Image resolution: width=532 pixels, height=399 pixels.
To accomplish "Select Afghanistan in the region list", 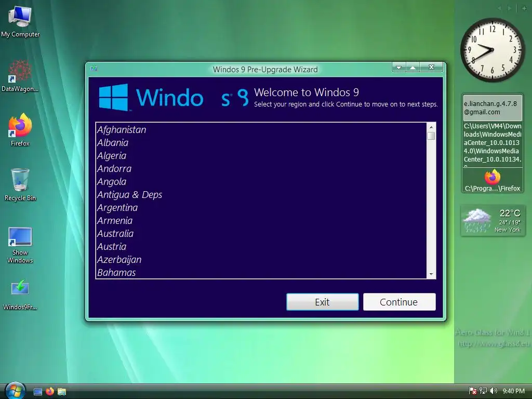I will tap(261, 129).
